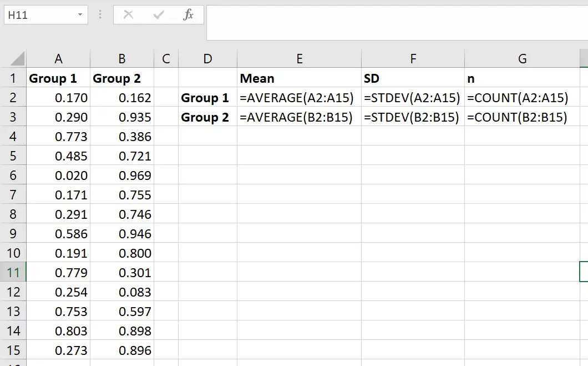Screen dimensions: 588x366
Task: Select cell containing value 0.803
Action: coord(58,331)
